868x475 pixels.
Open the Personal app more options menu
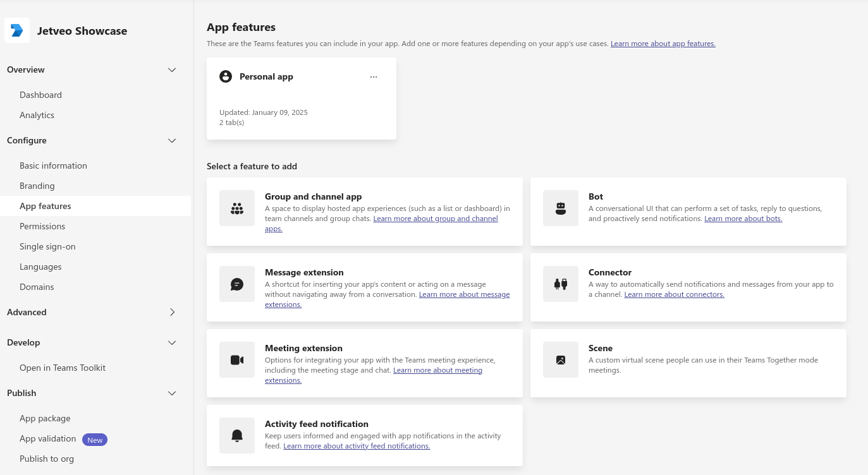374,77
